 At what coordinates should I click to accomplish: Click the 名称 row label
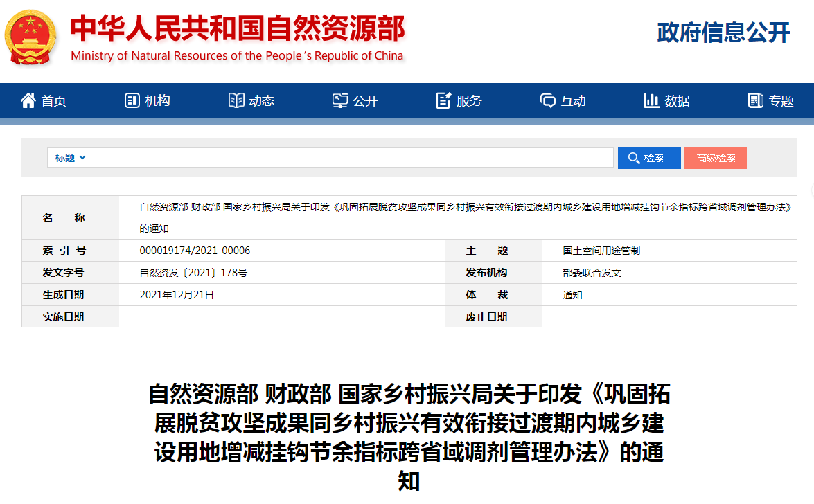[x=63, y=218]
